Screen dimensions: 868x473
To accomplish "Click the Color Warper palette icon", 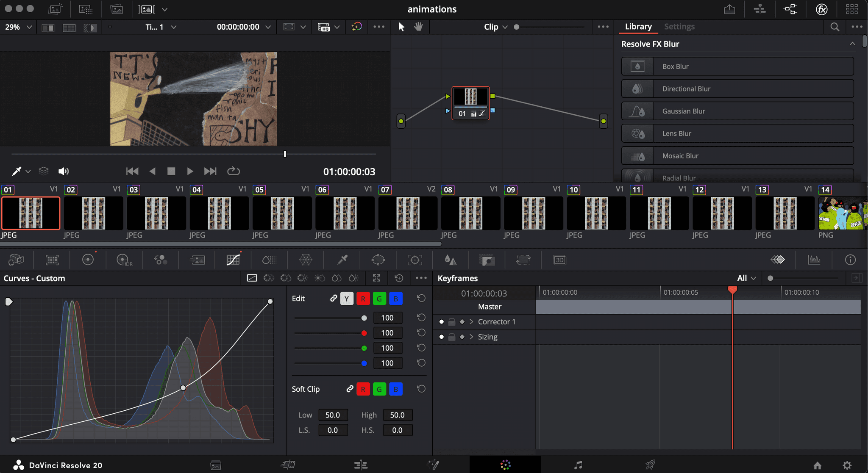I will (306, 260).
